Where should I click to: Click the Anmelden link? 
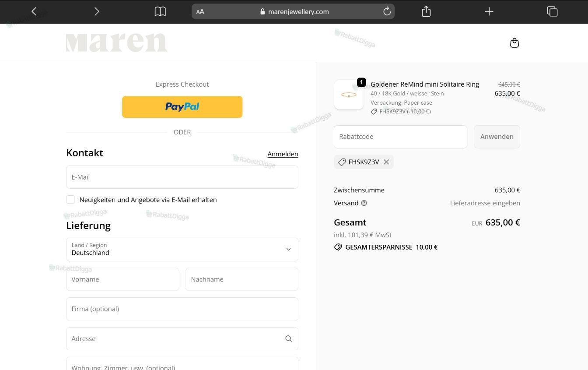click(283, 154)
